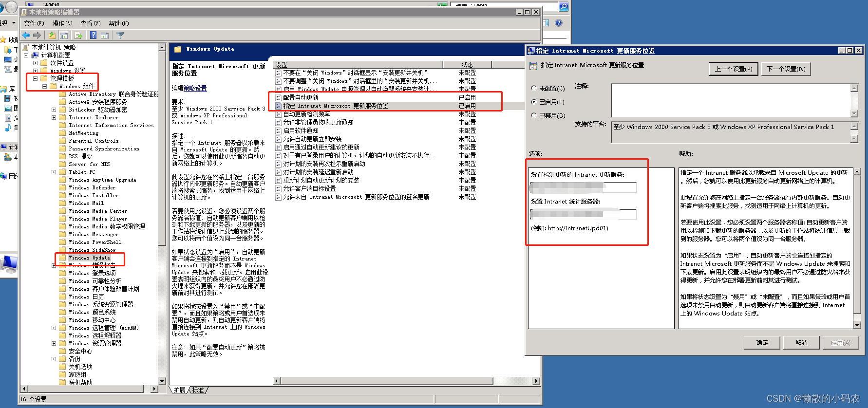This screenshot has width=868, height=408.
Task: Collapse the 计算机配置 tree node
Action: coord(26,55)
